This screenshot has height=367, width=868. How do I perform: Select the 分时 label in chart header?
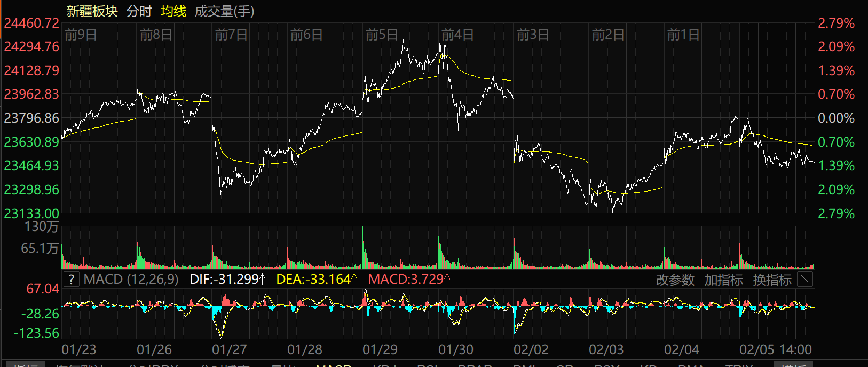[x=139, y=11]
